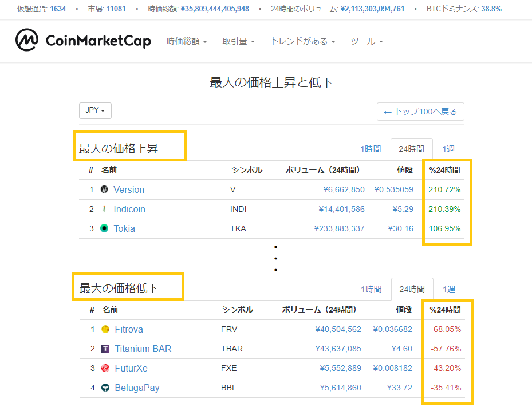Screen dimensions: 532x411
Task: Open Tokia's 24h volume link
Action: 339,228
